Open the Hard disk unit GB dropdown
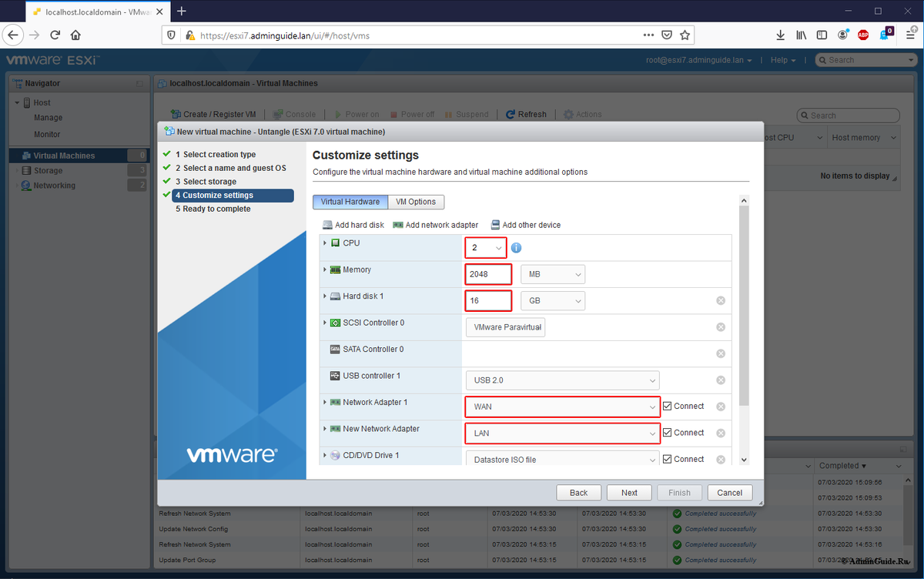The height and width of the screenshot is (579, 924). (553, 300)
